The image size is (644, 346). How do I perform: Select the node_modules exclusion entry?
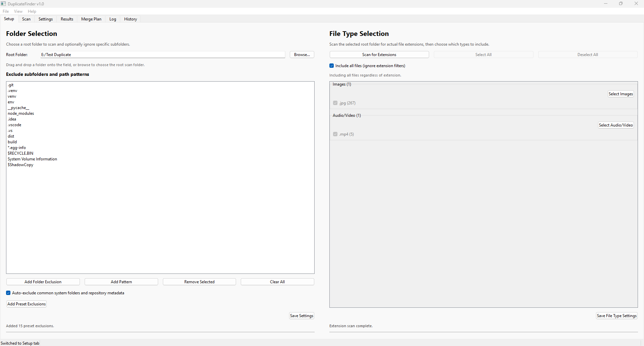point(160,113)
